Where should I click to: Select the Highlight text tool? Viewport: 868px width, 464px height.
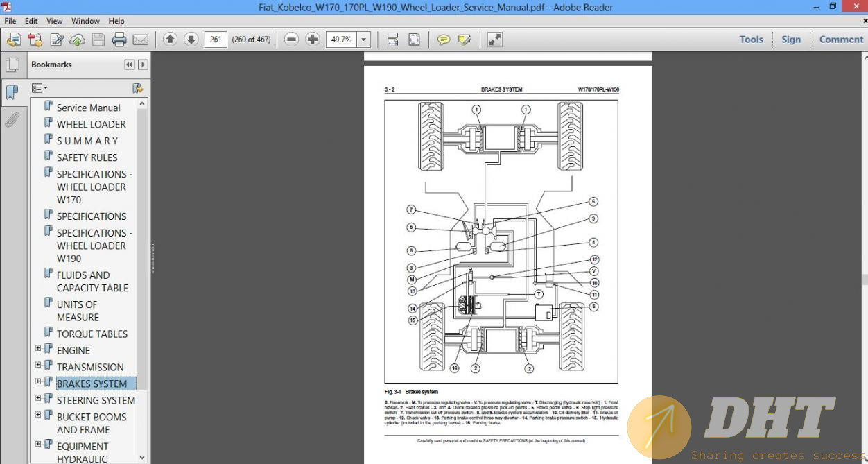tap(465, 40)
